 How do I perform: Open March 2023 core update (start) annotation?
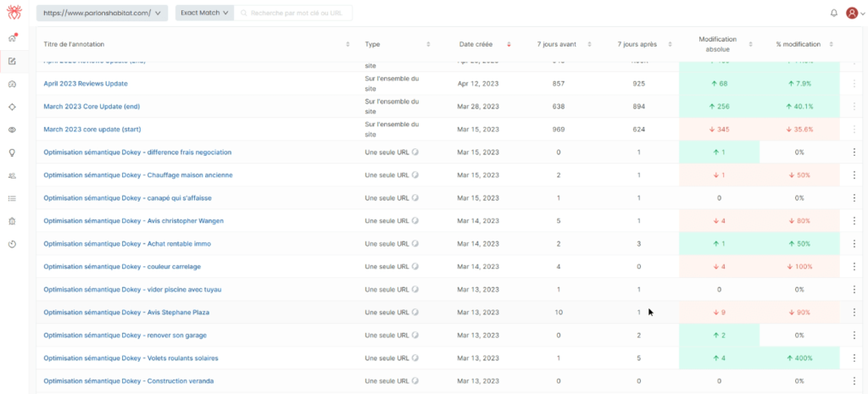pos(92,130)
